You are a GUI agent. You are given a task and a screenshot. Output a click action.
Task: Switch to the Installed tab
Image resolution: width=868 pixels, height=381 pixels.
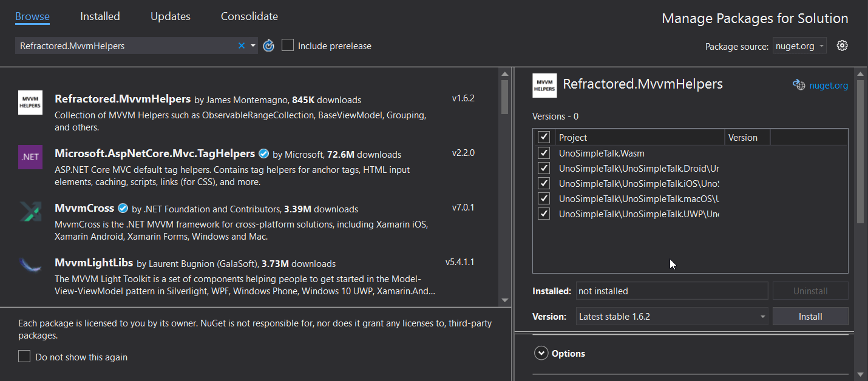pyautogui.click(x=100, y=16)
